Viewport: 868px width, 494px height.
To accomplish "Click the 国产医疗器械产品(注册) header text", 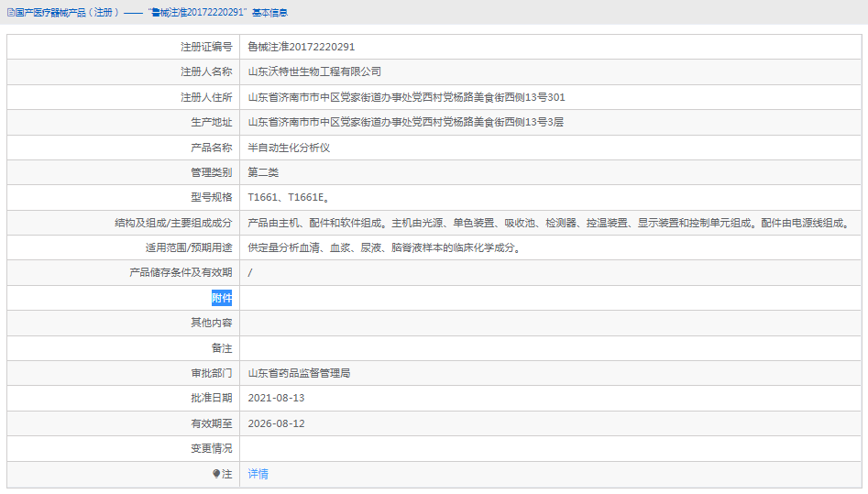I will (67, 13).
